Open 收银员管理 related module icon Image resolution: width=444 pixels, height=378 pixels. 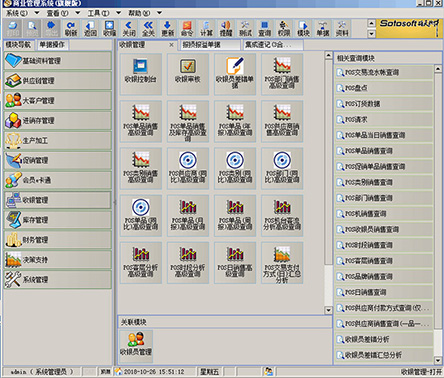pos(136,346)
